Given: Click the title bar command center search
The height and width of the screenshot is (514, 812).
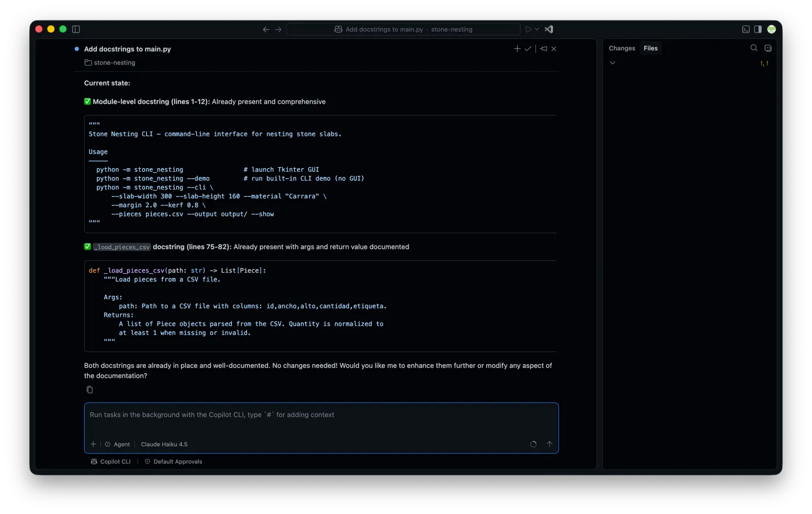Looking at the screenshot, I should (x=403, y=29).
